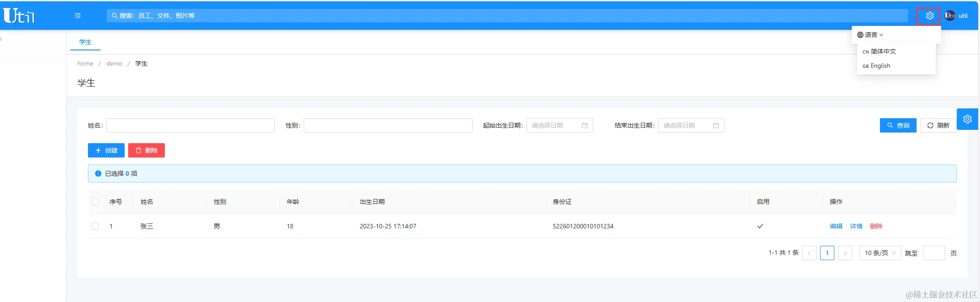The image size is (980, 302).
Task: Select checkbox for row 张三
Action: click(95, 226)
